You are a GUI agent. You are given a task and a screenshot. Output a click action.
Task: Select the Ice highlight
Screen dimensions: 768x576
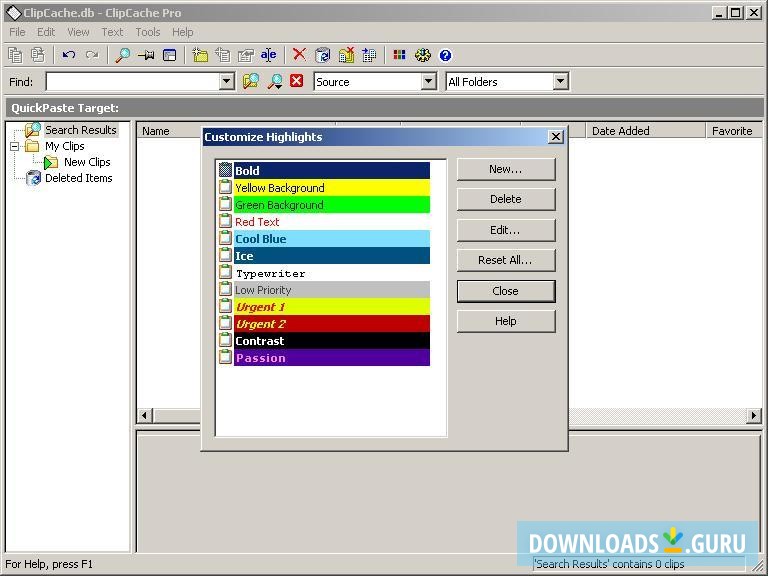click(x=324, y=256)
